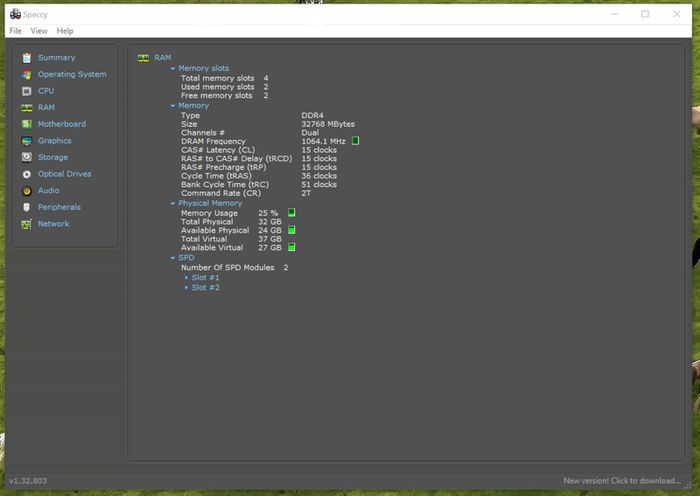Click the RAM stick icon in sidebar
This screenshot has width=700, height=496.
click(x=27, y=108)
